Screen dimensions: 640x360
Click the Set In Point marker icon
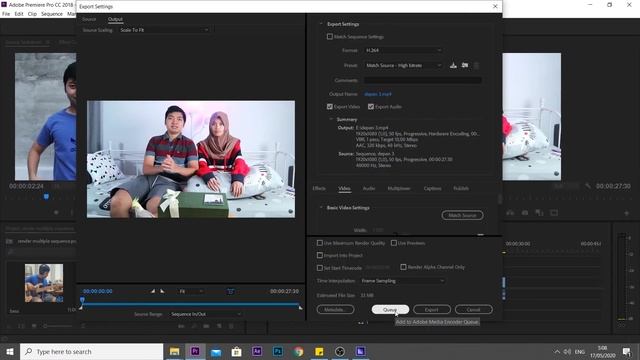[x=153, y=291]
